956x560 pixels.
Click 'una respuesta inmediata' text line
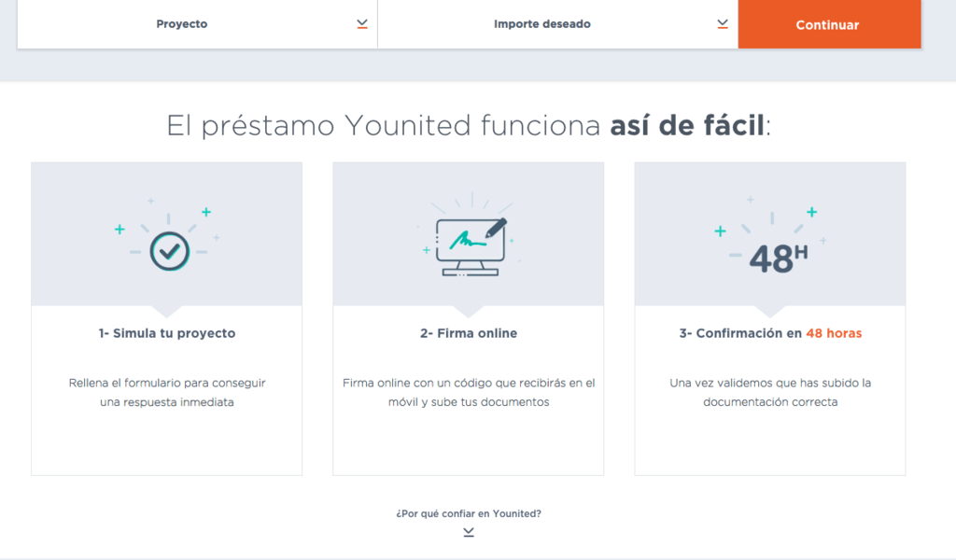[167, 402]
